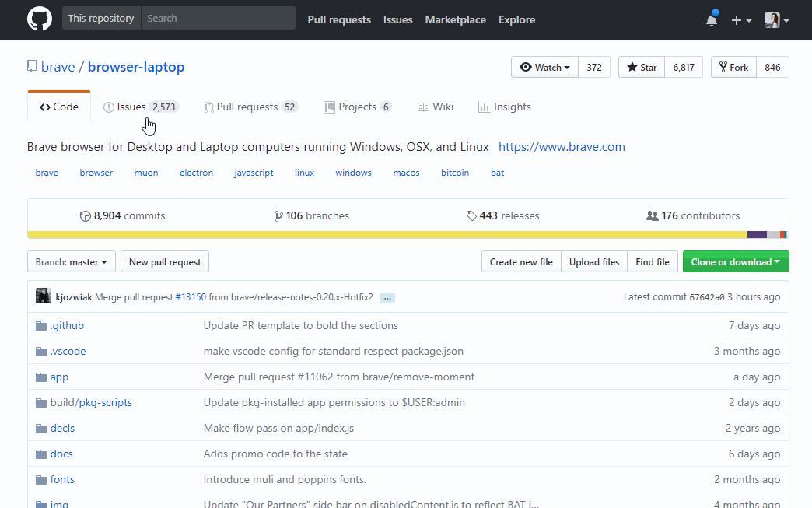Image resolution: width=812 pixels, height=508 pixels.
Task: Open the Watch dropdown button
Action: pyautogui.click(x=544, y=68)
